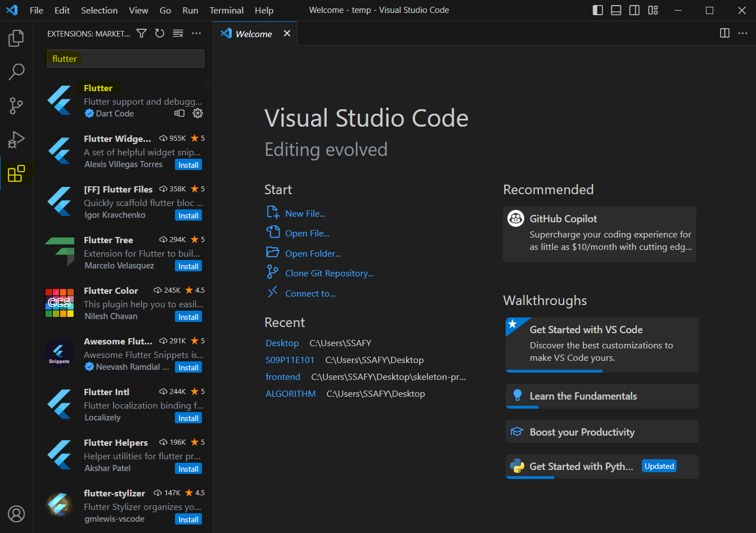Open the Selection menu
The height and width of the screenshot is (533, 756).
tap(100, 10)
